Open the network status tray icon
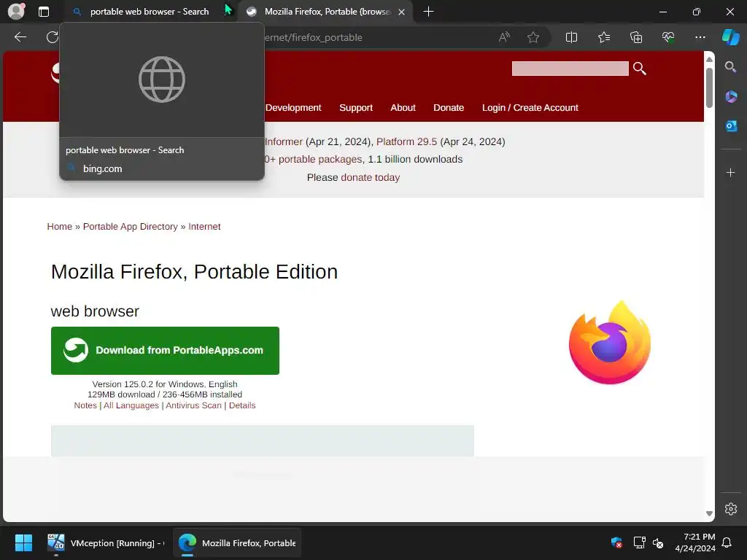This screenshot has height=560, width=747. [x=639, y=542]
